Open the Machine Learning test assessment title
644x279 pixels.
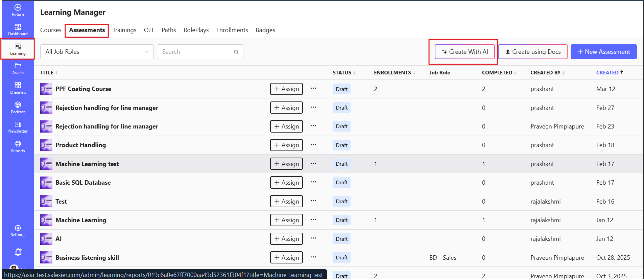(87, 164)
